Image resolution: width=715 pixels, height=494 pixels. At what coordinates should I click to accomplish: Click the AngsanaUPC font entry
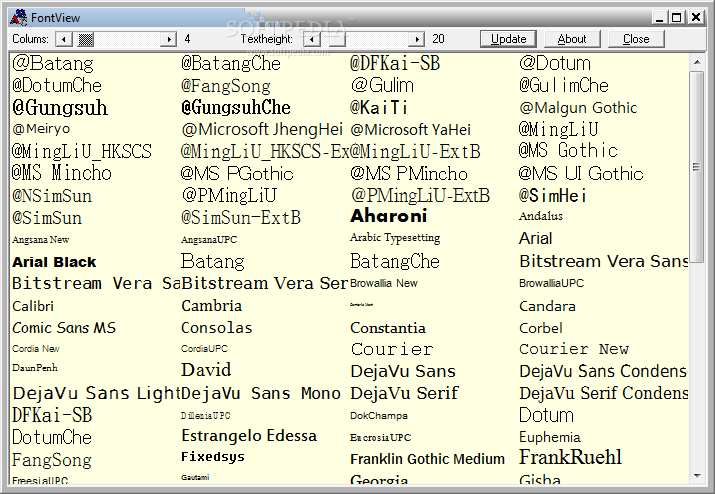coord(209,239)
